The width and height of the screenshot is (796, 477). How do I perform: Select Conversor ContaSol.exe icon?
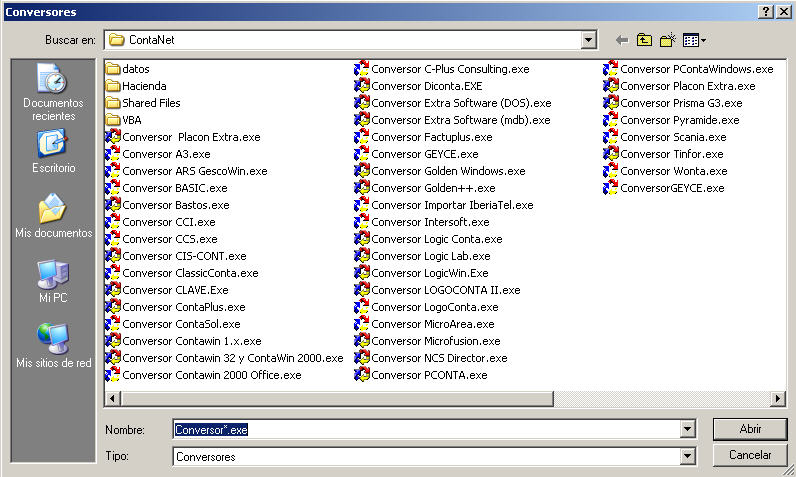pyautogui.click(x=113, y=324)
